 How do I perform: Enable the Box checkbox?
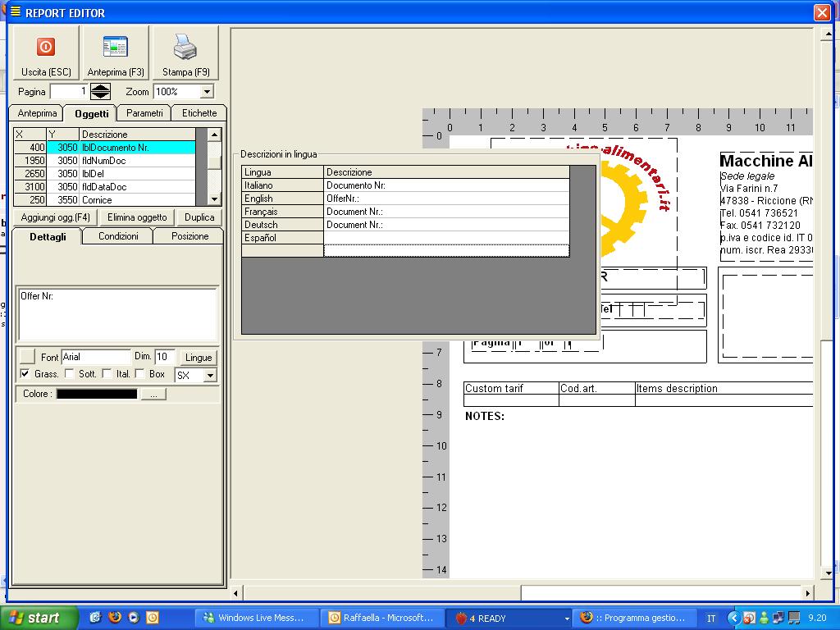click(x=140, y=373)
